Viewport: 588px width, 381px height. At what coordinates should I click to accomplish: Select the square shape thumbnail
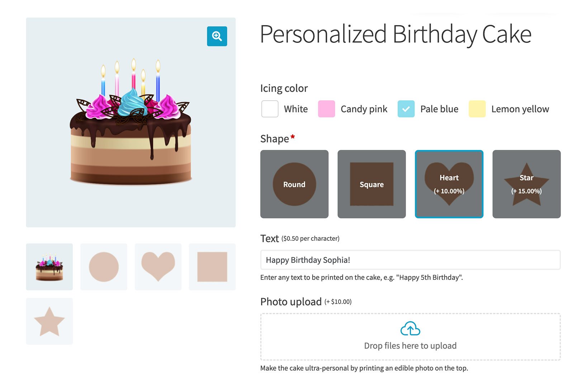pyautogui.click(x=212, y=266)
